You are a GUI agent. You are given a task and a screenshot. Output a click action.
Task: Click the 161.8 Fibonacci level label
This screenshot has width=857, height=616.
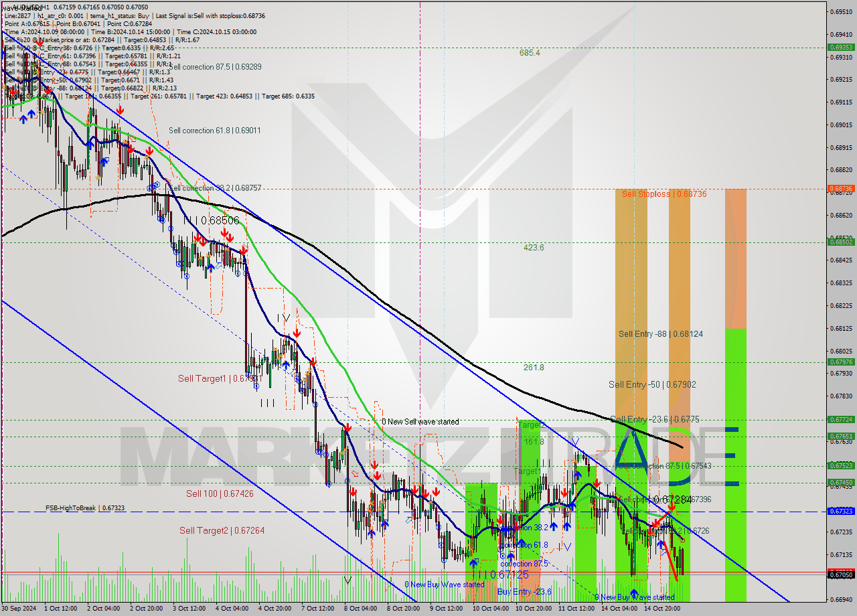[534, 442]
